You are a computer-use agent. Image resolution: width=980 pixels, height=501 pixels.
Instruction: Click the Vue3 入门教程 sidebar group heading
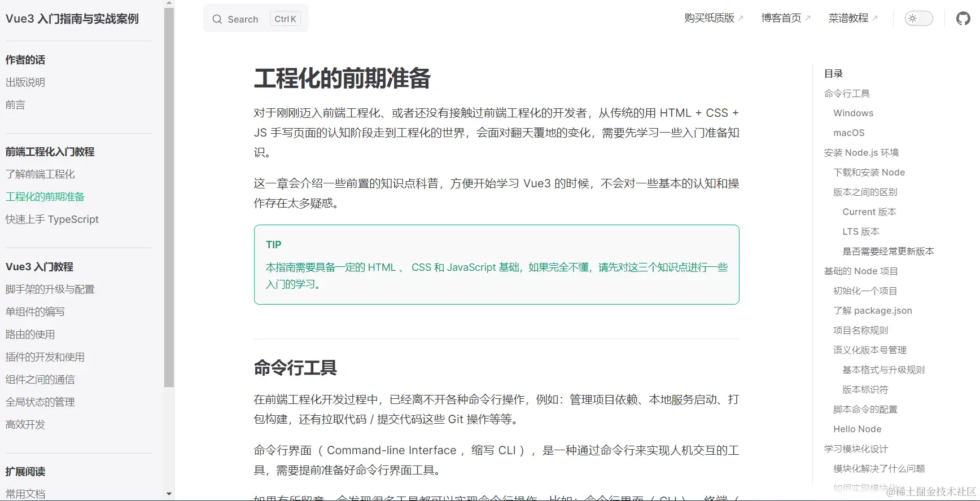click(40, 267)
